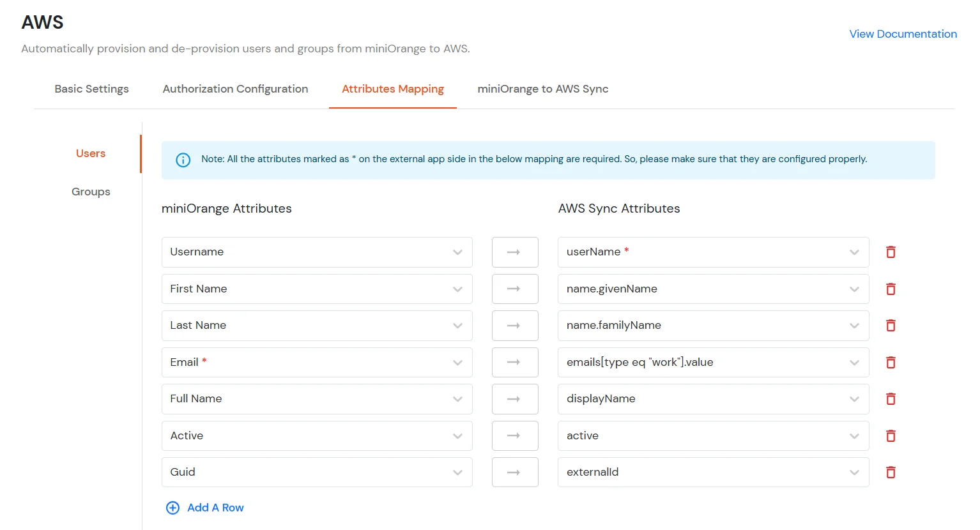Viewport: 980px width, 530px height.
Task: Click the arrow icon on the Guid row
Action: [515, 472]
